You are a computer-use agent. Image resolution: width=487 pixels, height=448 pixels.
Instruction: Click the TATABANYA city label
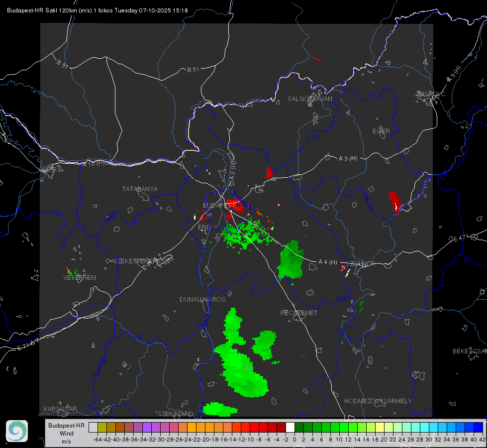coord(140,189)
